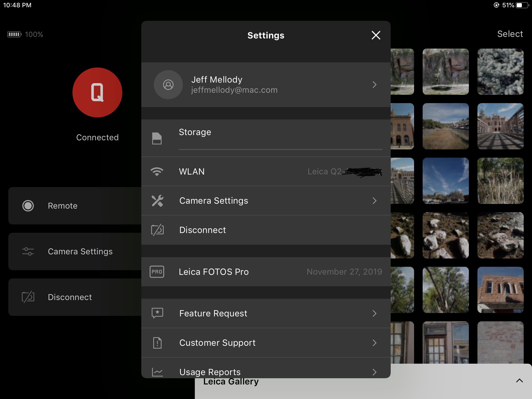532x399 pixels.
Task: Tap the Customer Support document icon
Action: pos(157,343)
